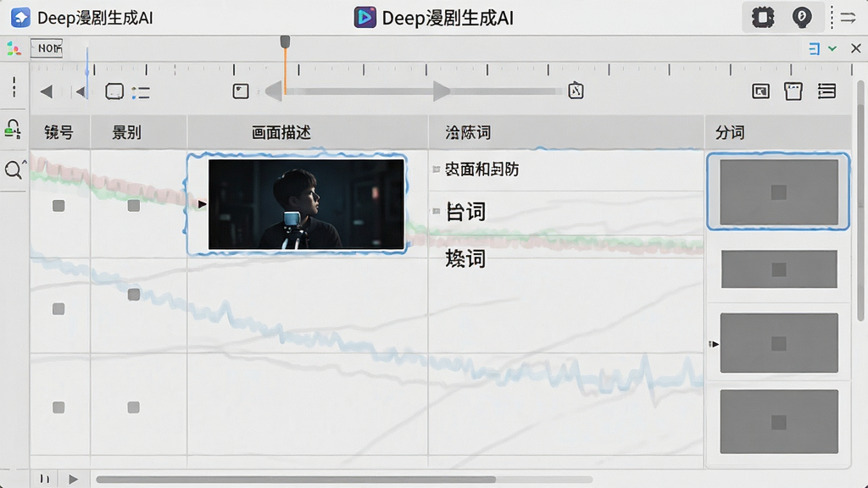Click the colorful people icon beside NOM
This screenshot has width=868, height=488.
click(14, 49)
